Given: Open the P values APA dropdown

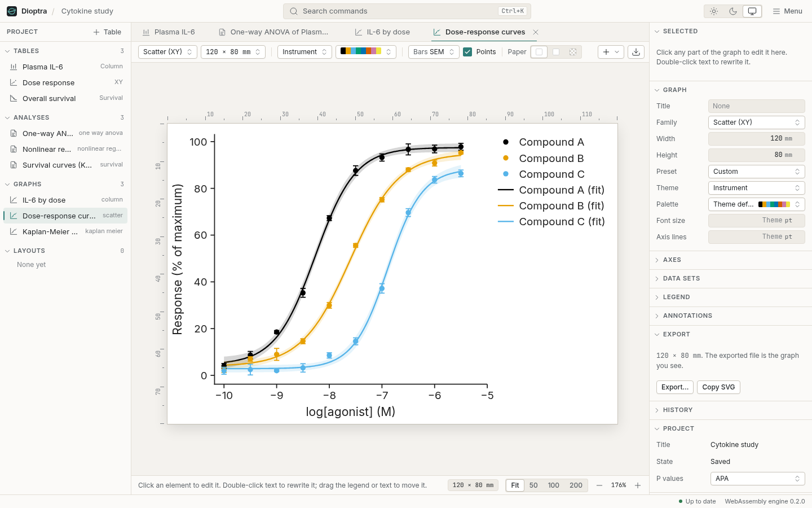Looking at the screenshot, I should coord(757,479).
